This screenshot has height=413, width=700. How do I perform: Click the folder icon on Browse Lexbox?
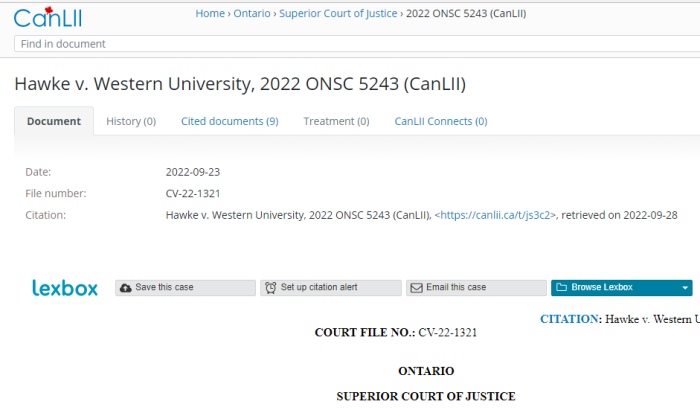click(x=562, y=287)
